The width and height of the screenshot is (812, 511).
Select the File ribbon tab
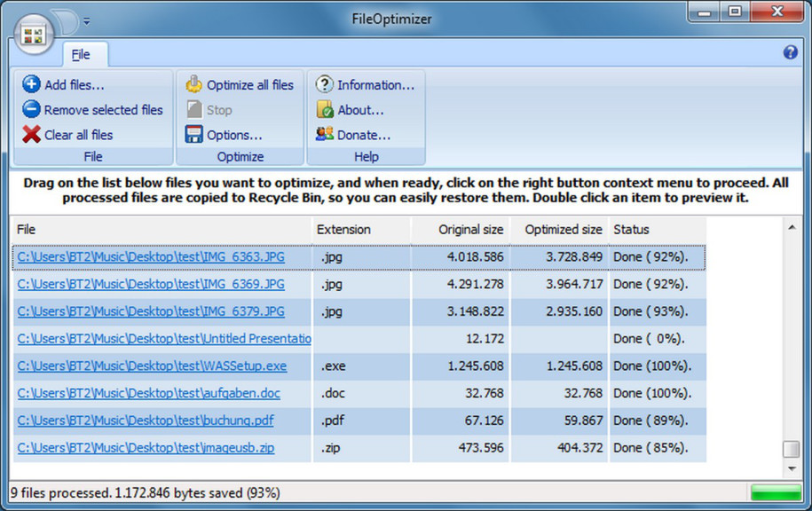pos(83,54)
